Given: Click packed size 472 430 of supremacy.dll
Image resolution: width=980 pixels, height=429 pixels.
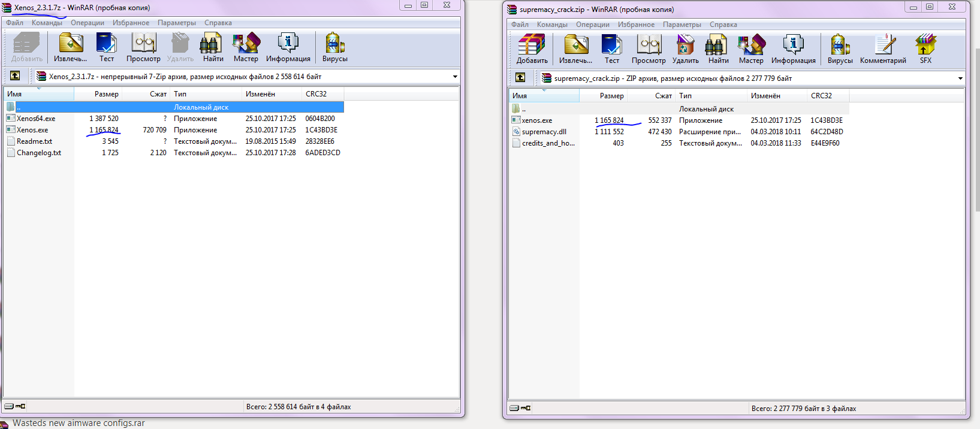Looking at the screenshot, I should (659, 132).
